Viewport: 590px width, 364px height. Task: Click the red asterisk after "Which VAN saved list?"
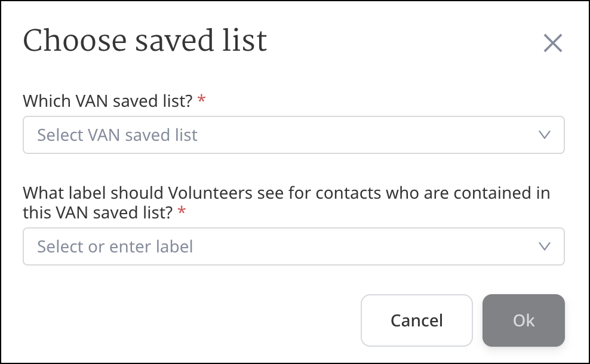coord(201,101)
